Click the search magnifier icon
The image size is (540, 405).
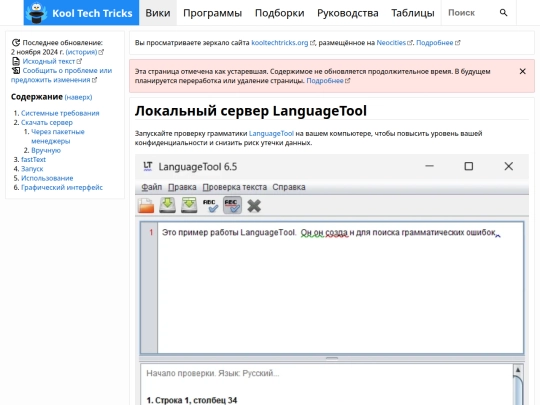coord(503,13)
